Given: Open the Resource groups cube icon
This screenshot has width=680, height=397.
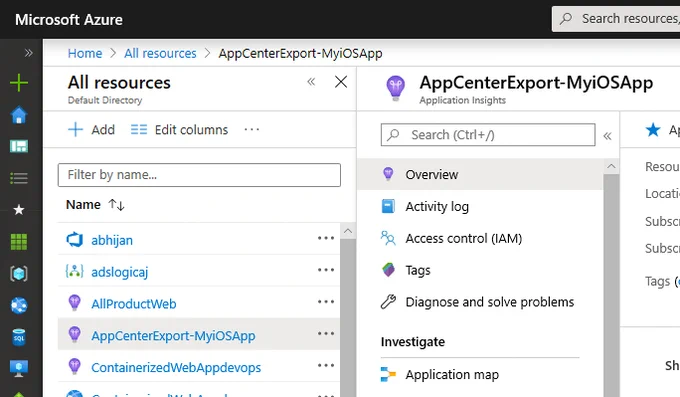Looking at the screenshot, I should (x=19, y=274).
